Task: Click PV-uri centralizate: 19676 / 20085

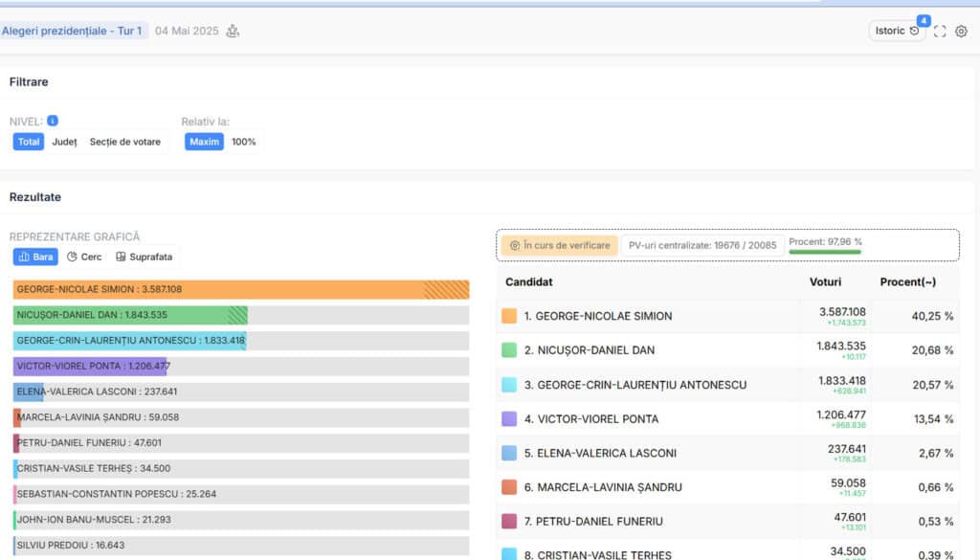Action: tap(702, 246)
